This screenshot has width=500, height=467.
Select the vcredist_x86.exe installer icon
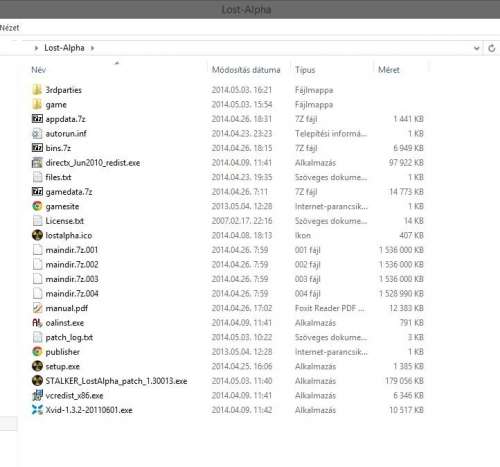pos(37,395)
